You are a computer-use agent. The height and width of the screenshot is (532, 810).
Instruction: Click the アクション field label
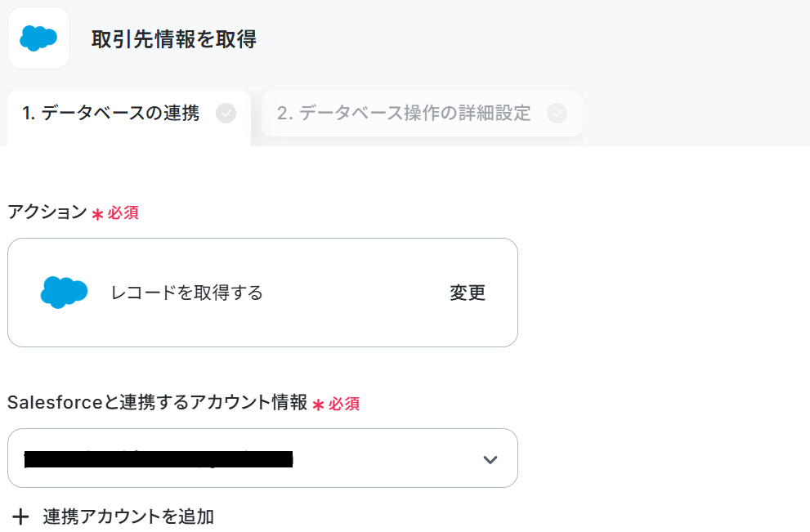[x=47, y=212]
